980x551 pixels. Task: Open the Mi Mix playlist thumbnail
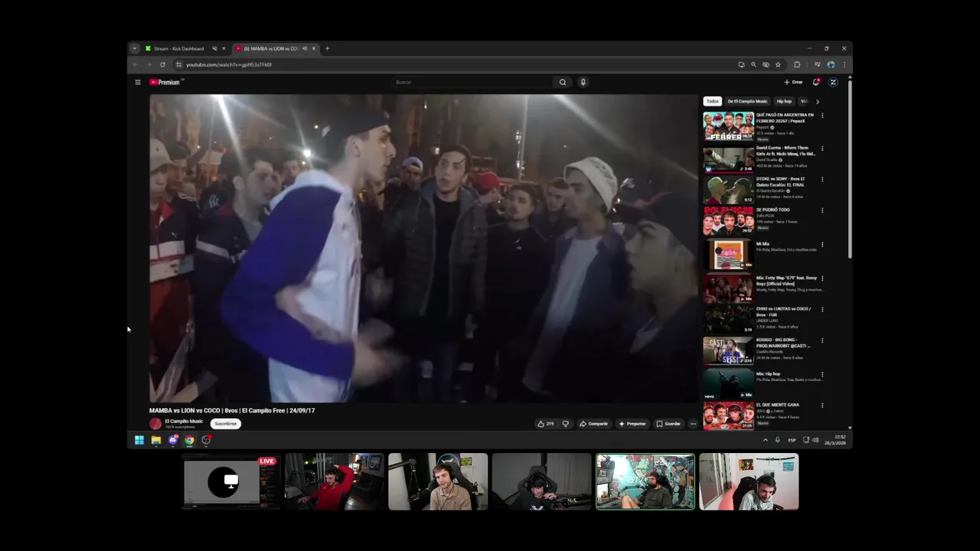coord(729,255)
